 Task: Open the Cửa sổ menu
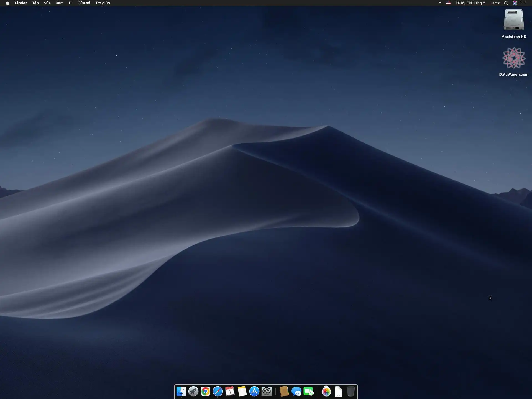click(84, 3)
